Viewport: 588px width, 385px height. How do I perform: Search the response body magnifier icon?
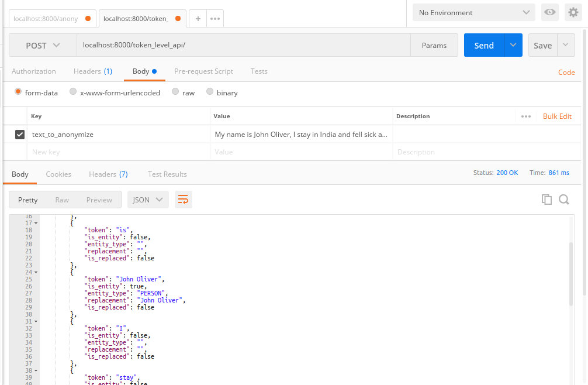tap(563, 200)
